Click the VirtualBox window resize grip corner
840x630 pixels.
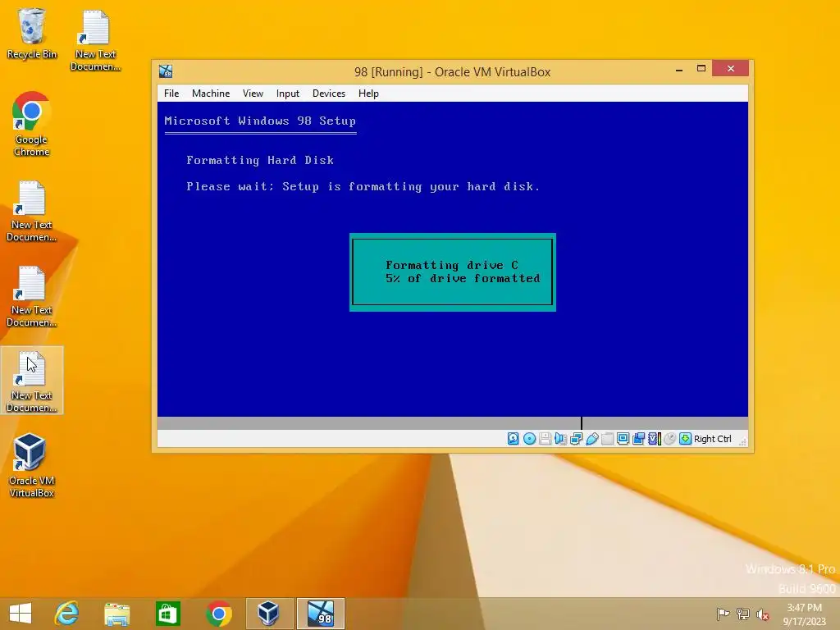pyautogui.click(x=742, y=442)
